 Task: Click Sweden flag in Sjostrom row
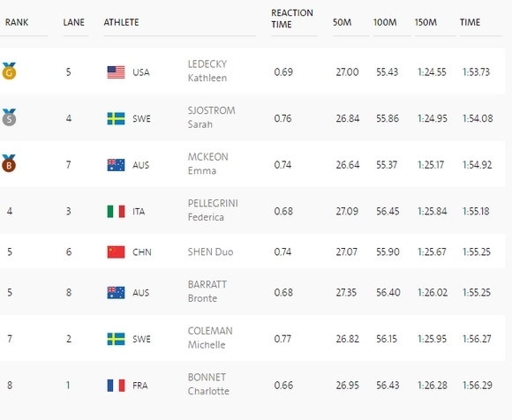coord(116,119)
